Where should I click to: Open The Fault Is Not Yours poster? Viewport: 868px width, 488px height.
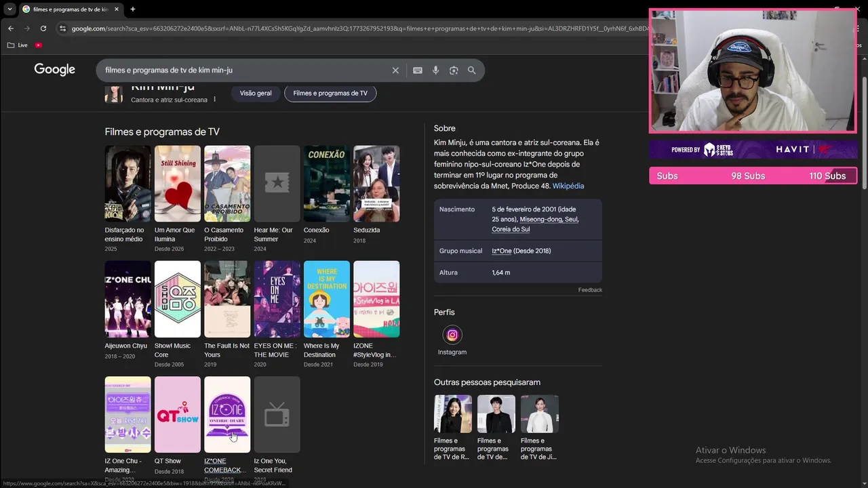227,299
